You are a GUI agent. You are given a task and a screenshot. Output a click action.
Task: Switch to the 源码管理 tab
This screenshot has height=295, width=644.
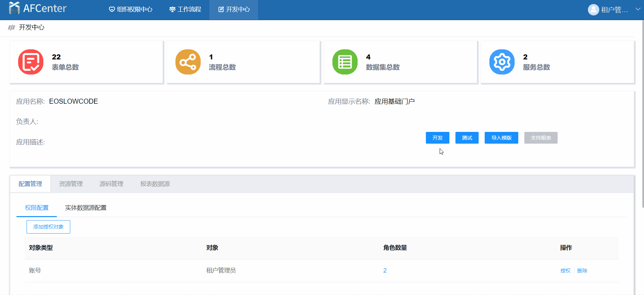[x=111, y=184]
